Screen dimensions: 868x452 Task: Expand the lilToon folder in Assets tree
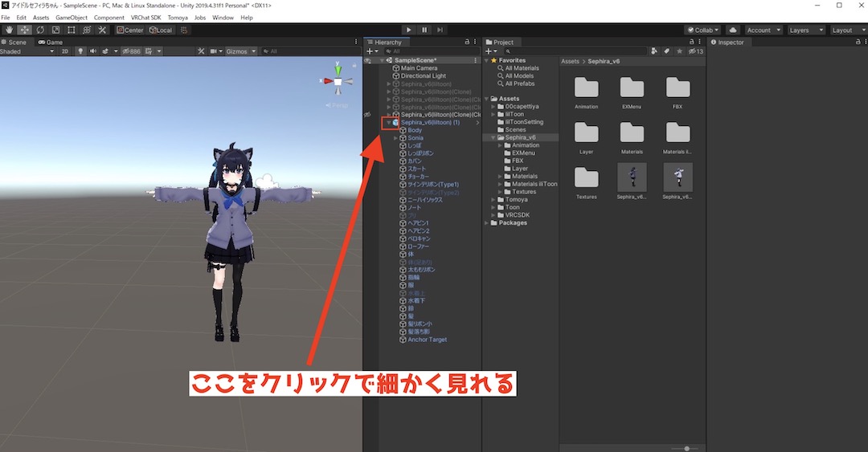coord(493,115)
